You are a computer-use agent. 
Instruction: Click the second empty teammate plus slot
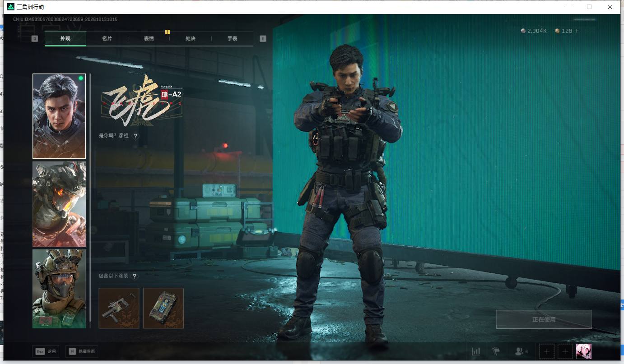565,351
